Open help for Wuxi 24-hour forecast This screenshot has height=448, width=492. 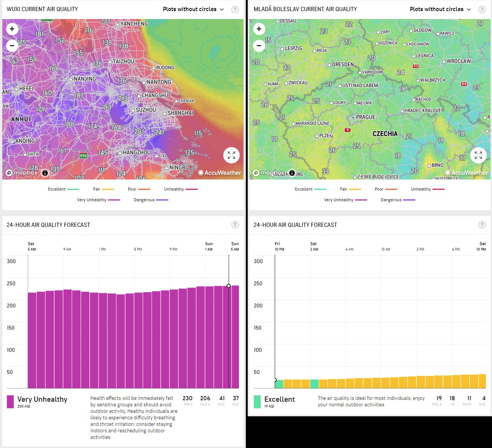235,225
